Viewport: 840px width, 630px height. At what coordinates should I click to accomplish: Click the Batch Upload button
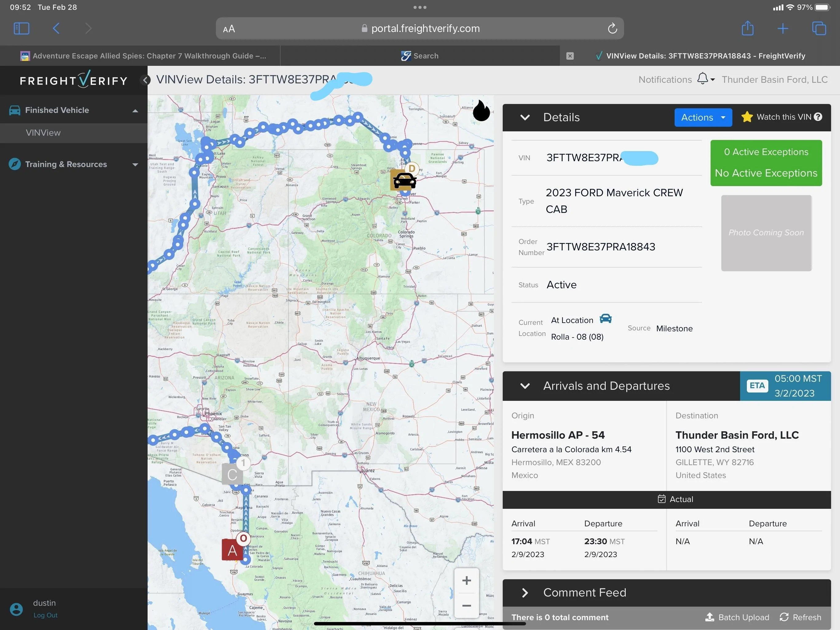tap(737, 617)
